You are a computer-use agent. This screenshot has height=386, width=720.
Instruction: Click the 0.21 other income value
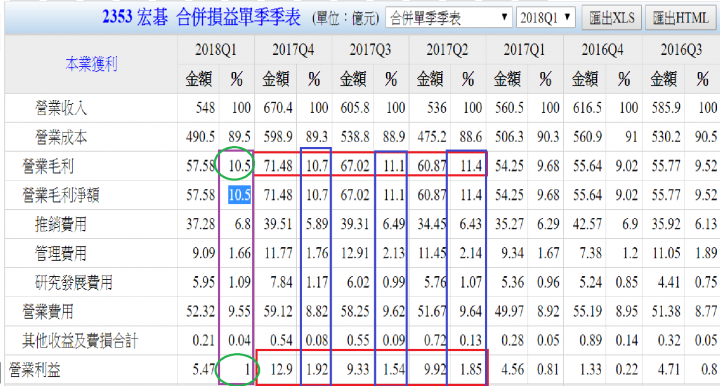click(204, 341)
